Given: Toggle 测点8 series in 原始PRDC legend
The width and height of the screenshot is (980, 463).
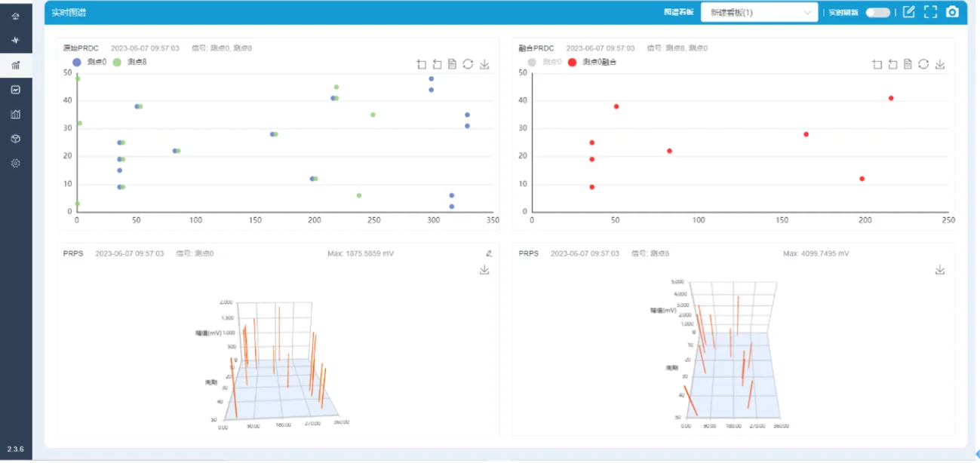Looking at the screenshot, I should pyautogui.click(x=130, y=62).
